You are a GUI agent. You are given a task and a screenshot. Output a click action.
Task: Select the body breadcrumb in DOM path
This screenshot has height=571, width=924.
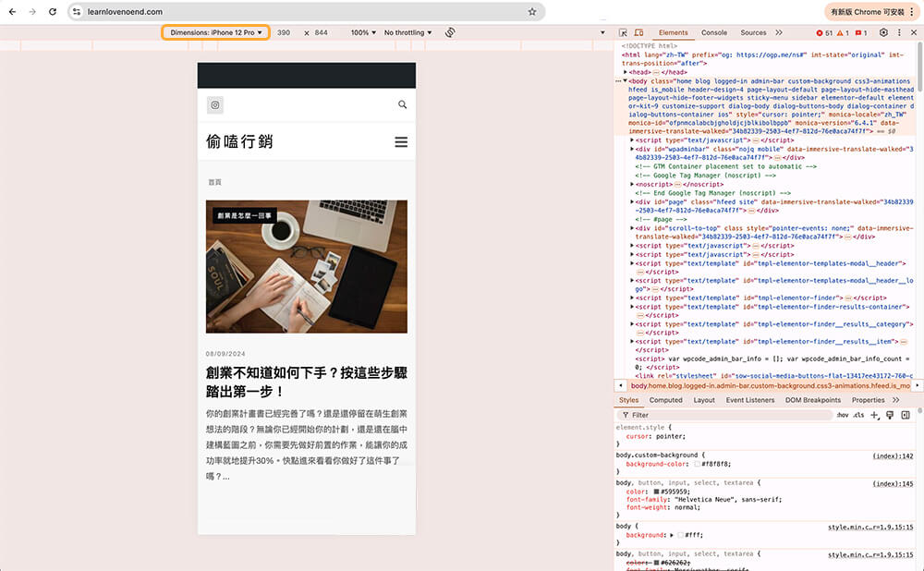tap(771, 385)
